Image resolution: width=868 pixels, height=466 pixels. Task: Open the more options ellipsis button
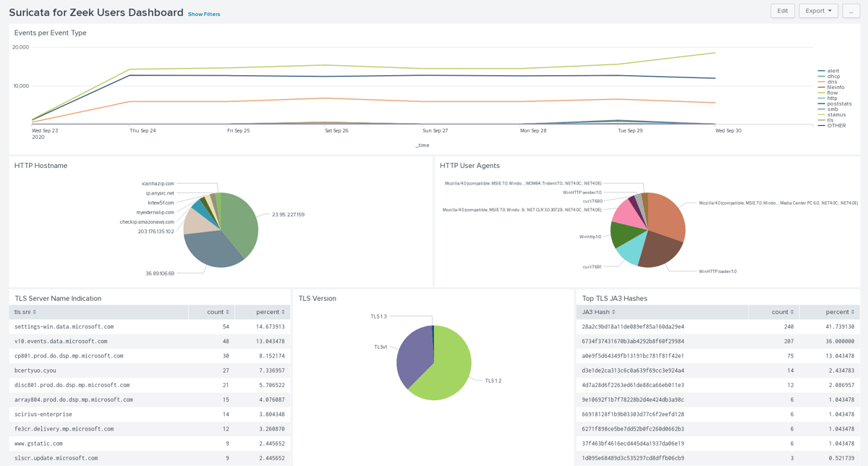click(851, 11)
